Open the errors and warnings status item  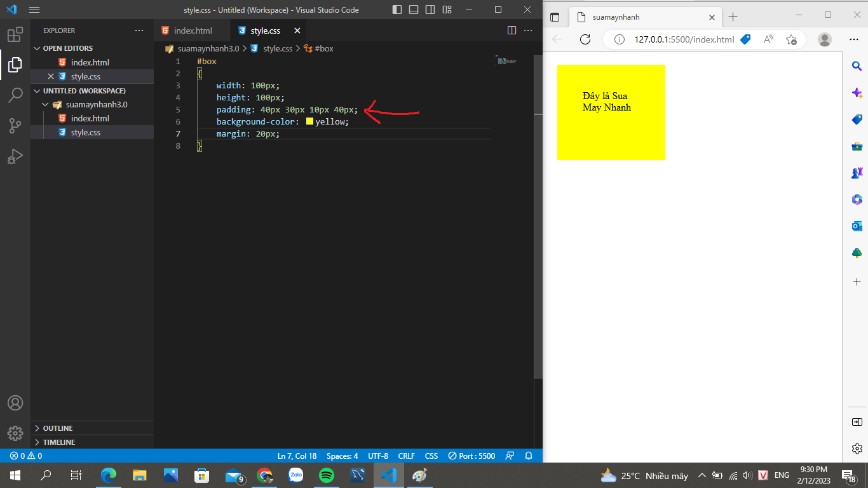tap(26, 456)
